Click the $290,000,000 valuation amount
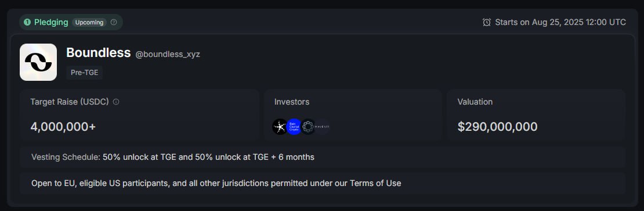 tap(497, 127)
